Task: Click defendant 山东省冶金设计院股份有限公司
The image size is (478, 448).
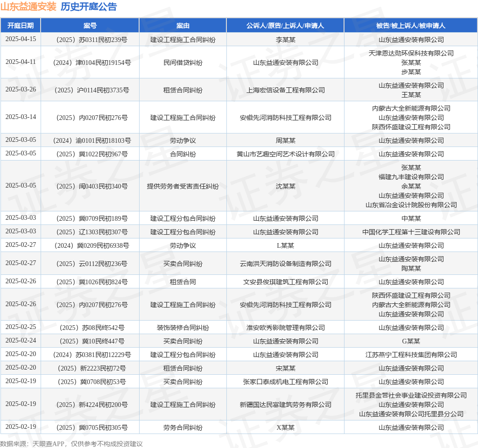Action: click(x=411, y=204)
